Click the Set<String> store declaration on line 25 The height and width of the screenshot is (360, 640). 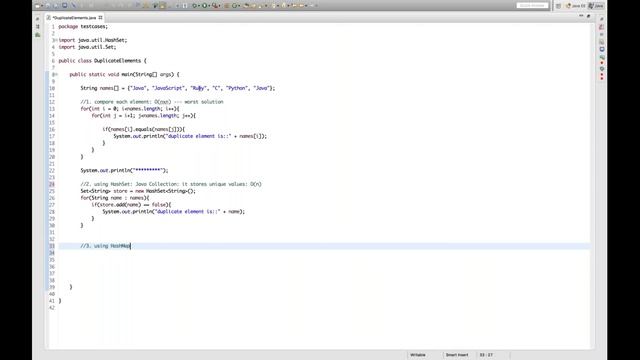(x=138, y=191)
